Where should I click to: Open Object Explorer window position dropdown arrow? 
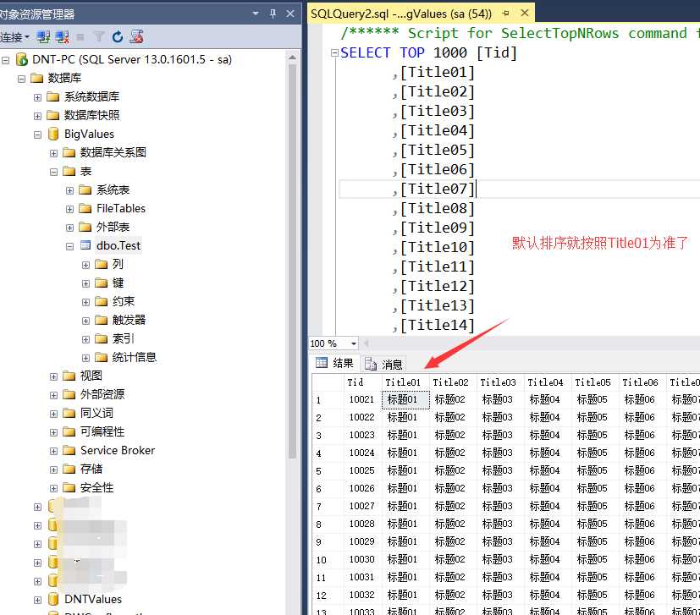click(256, 14)
